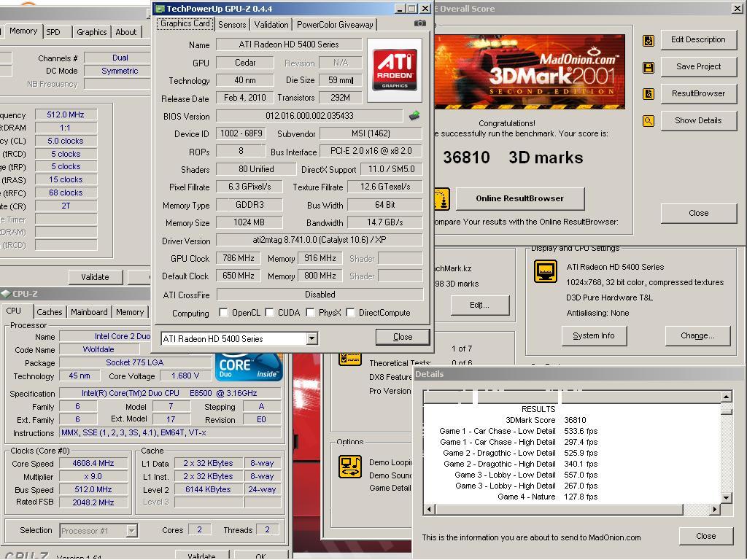Click the Details list scroll down arrow
This screenshot has height=560, width=747.
[726, 497]
